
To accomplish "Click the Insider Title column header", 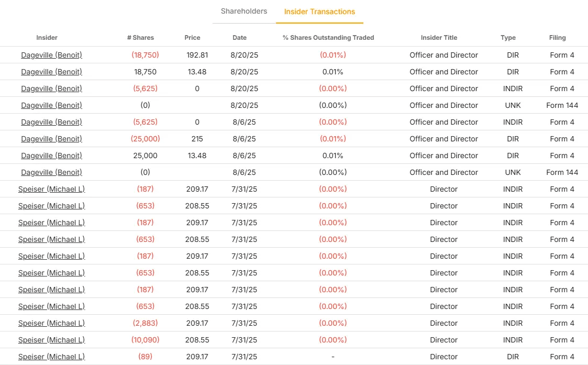I will pos(439,38).
